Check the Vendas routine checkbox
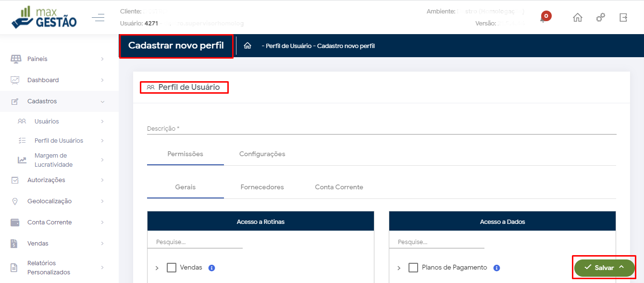Image resolution: width=644 pixels, height=283 pixels. 172,268
